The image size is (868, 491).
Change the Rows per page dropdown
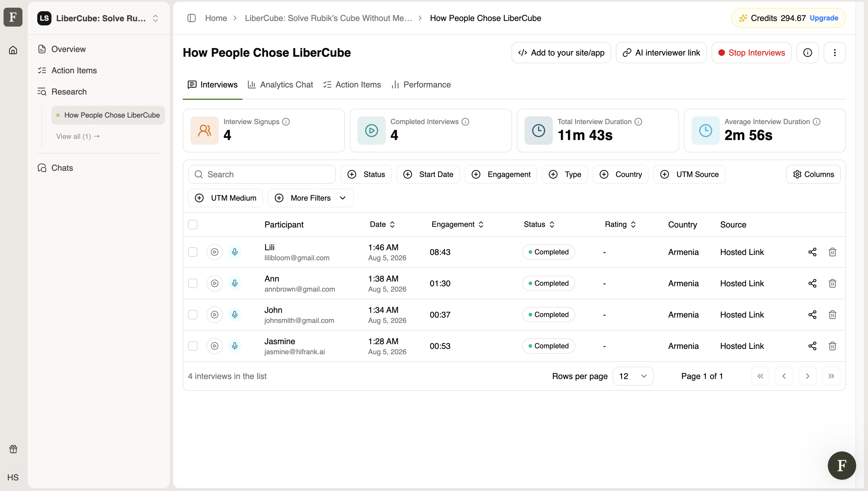[x=633, y=376]
